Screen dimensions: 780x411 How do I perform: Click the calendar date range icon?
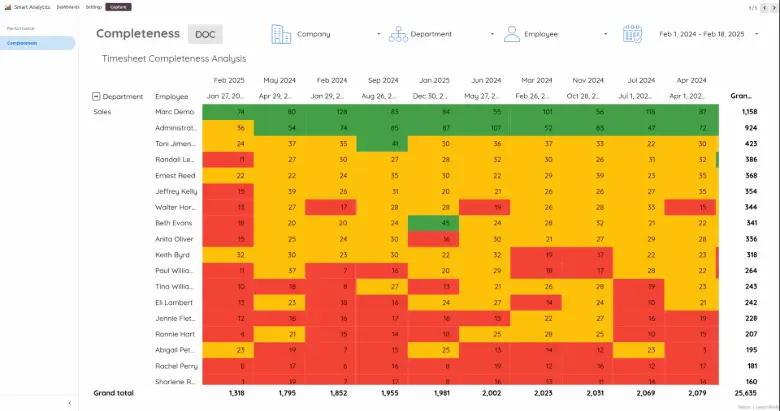pos(632,34)
